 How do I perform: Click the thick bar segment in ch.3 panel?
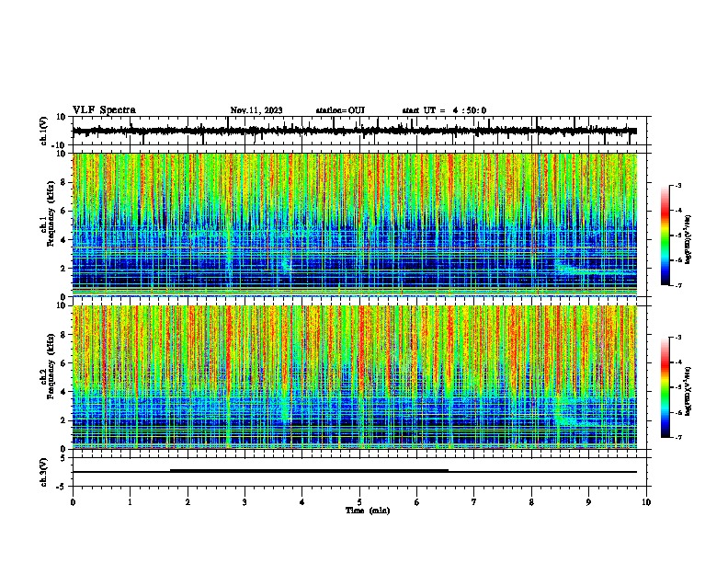pos(309,471)
